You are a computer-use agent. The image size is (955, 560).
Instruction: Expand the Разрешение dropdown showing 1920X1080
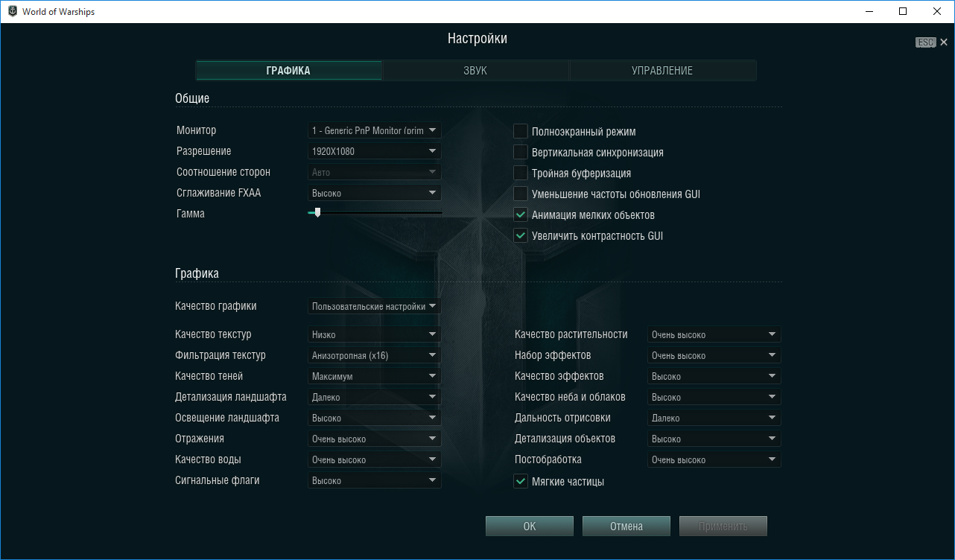click(x=375, y=151)
